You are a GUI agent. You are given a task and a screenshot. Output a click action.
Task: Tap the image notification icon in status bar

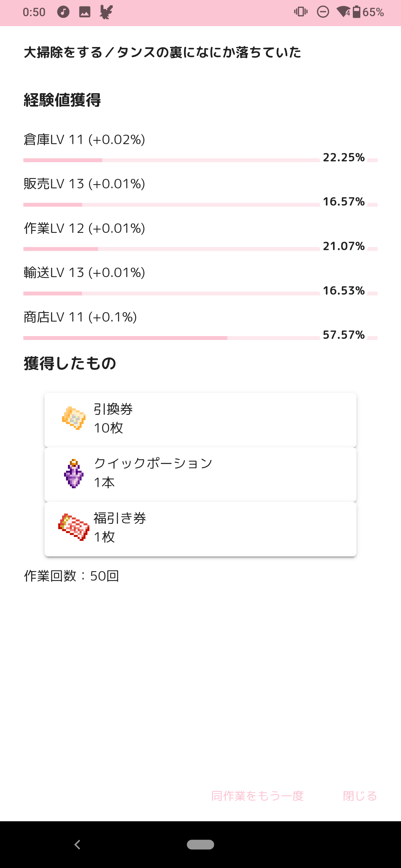(x=85, y=12)
